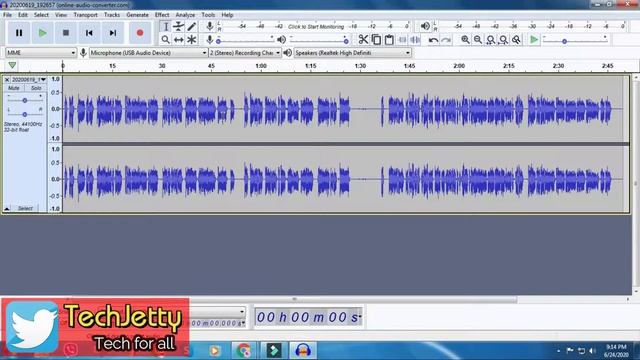This screenshot has width=640, height=360.
Task: Stop the audio playback
Action: (65, 33)
